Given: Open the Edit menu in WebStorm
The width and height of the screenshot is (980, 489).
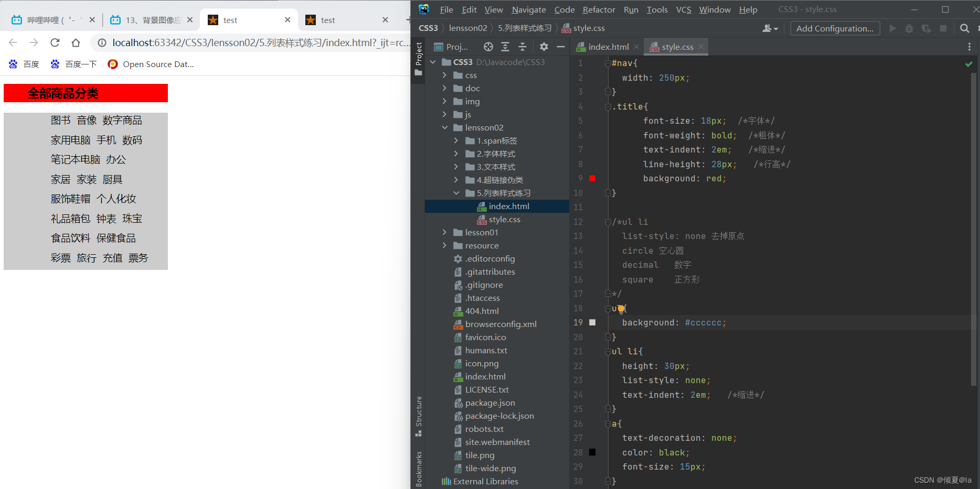Looking at the screenshot, I should pos(469,9).
